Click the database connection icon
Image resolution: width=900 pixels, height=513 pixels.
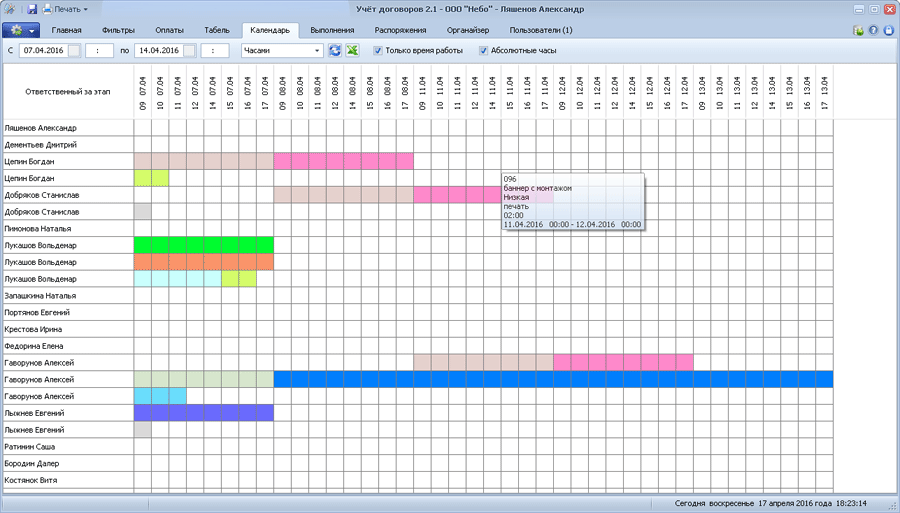(x=858, y=30)
